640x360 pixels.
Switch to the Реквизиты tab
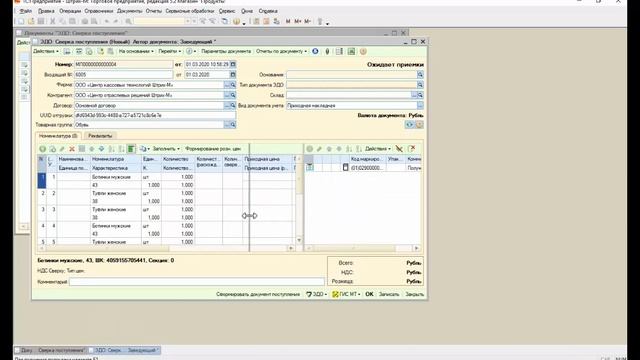coord(100,136)
